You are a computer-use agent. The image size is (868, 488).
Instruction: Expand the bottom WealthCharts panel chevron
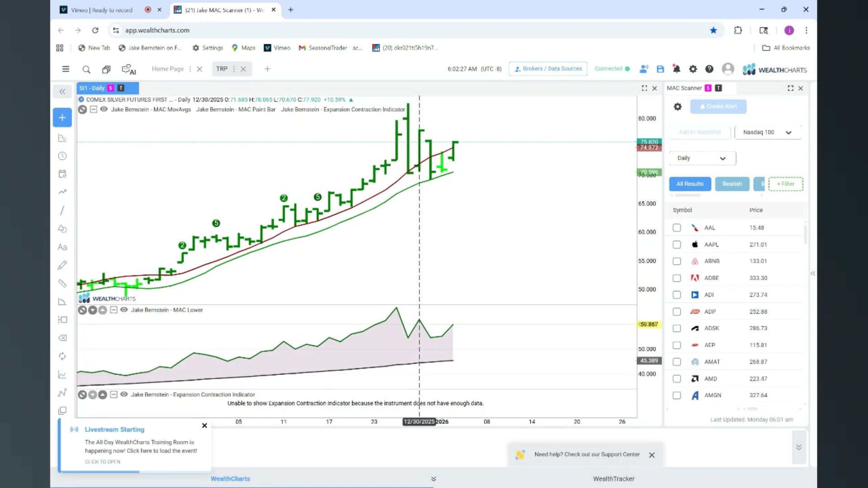click(434, 479)
